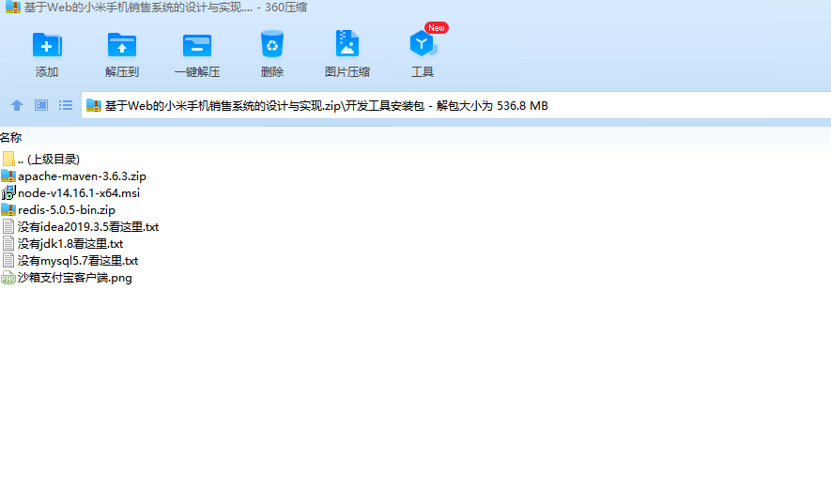Click the 解压到 (Extract to) icon

point(122,45)
